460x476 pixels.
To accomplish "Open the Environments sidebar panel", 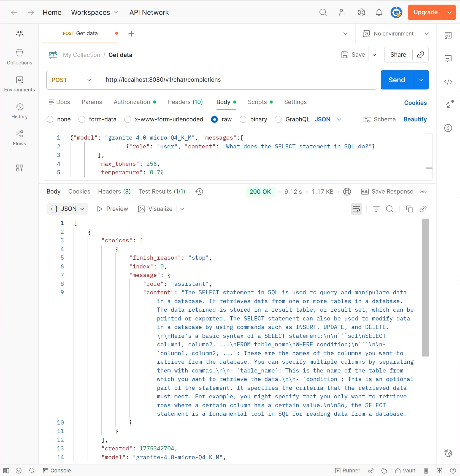I will tap(20, 84).
